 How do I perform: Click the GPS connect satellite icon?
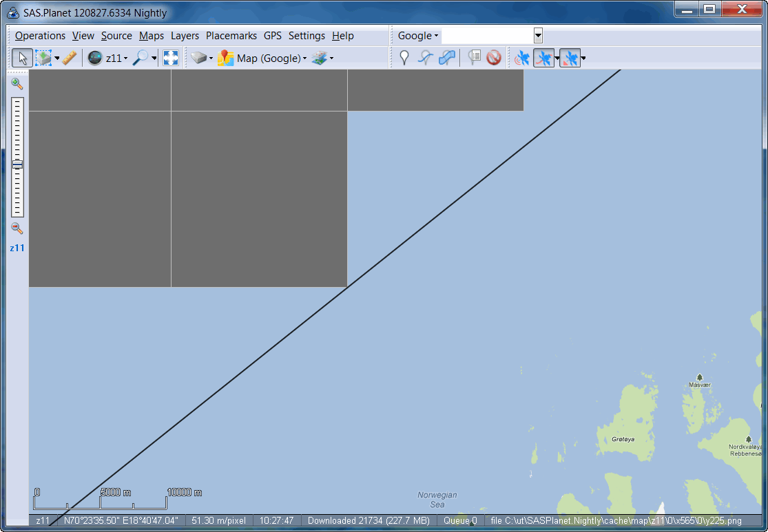coord(522,58)
